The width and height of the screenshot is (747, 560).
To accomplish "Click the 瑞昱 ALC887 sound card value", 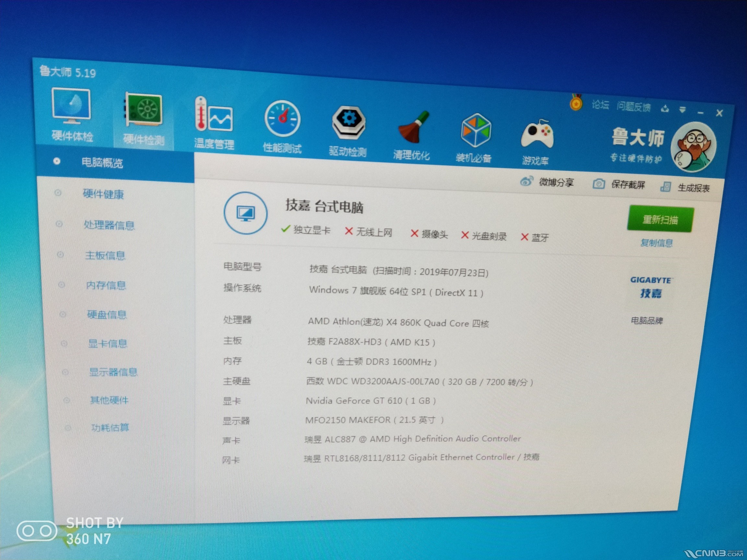I will coord(413,439).
